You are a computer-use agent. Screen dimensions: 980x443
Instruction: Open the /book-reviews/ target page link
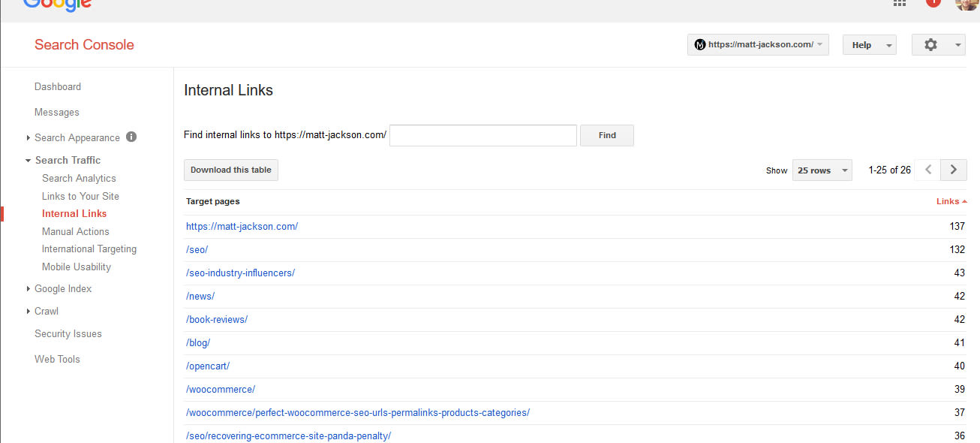217,319
